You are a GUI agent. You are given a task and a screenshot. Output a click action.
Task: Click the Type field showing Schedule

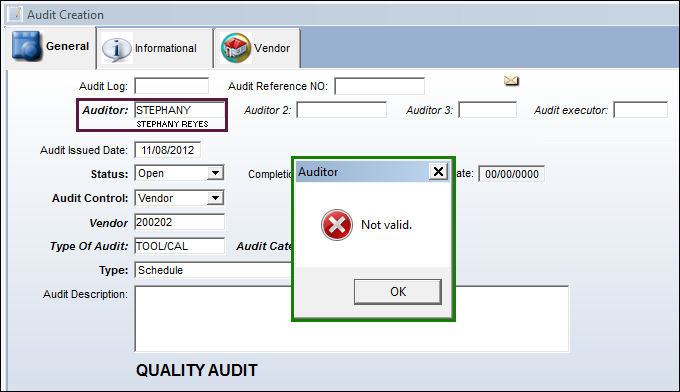(x=214, y=270)
